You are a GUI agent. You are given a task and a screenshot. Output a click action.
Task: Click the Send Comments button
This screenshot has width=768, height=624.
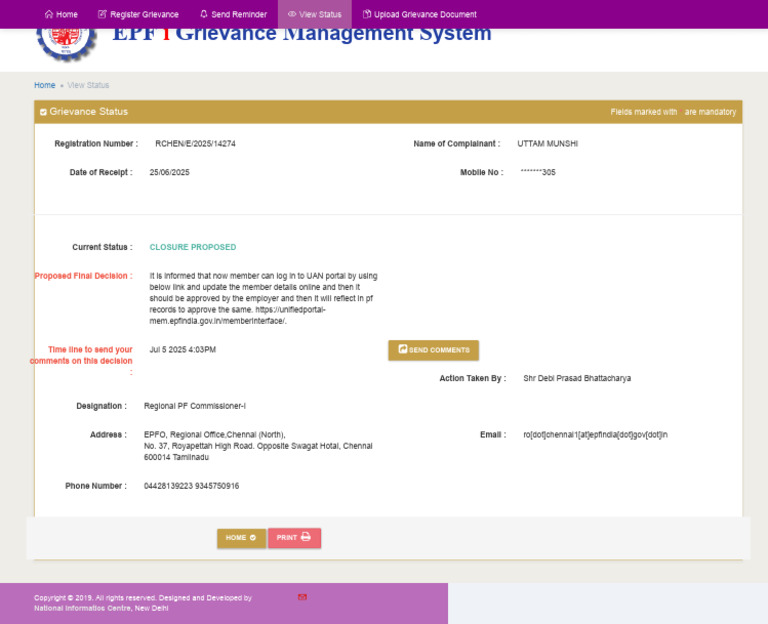tap(433, 350)
